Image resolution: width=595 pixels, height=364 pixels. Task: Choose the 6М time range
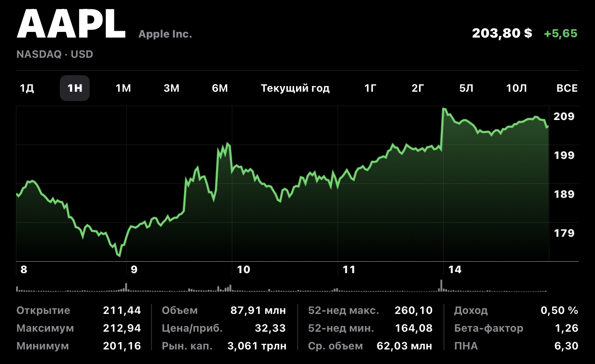pos(220,88)
